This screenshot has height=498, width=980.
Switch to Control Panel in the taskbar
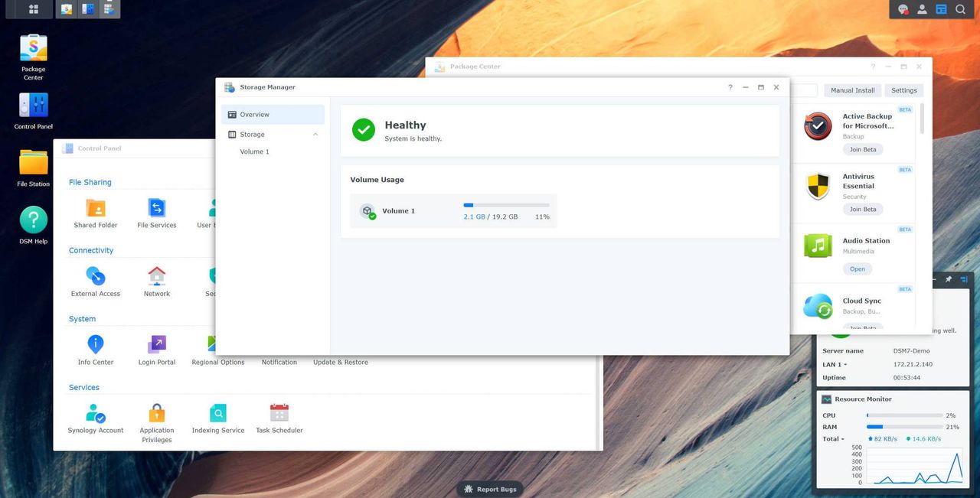(x=88, y=9)
